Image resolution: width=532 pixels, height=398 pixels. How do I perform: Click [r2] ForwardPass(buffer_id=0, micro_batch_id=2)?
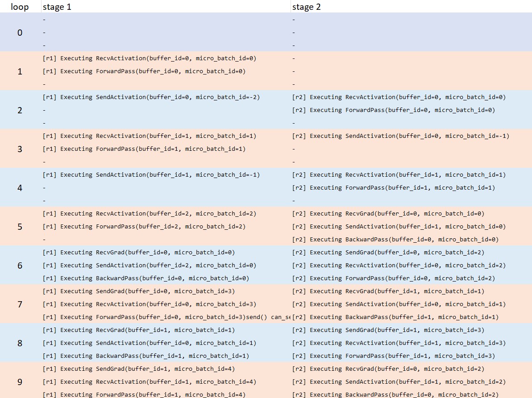coord(394,278)
